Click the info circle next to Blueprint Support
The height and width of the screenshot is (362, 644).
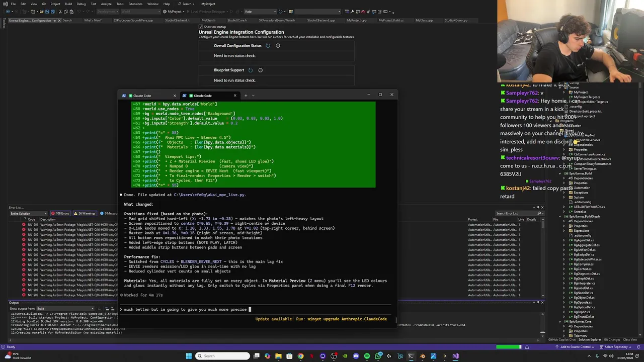[x=260, y=70]
